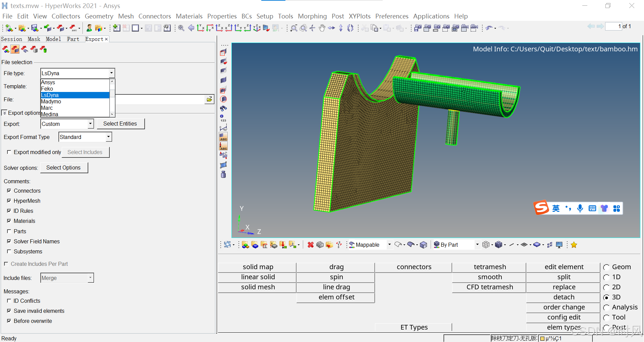Click the Import Solver Deck toolbar icon

click(48, 28)
